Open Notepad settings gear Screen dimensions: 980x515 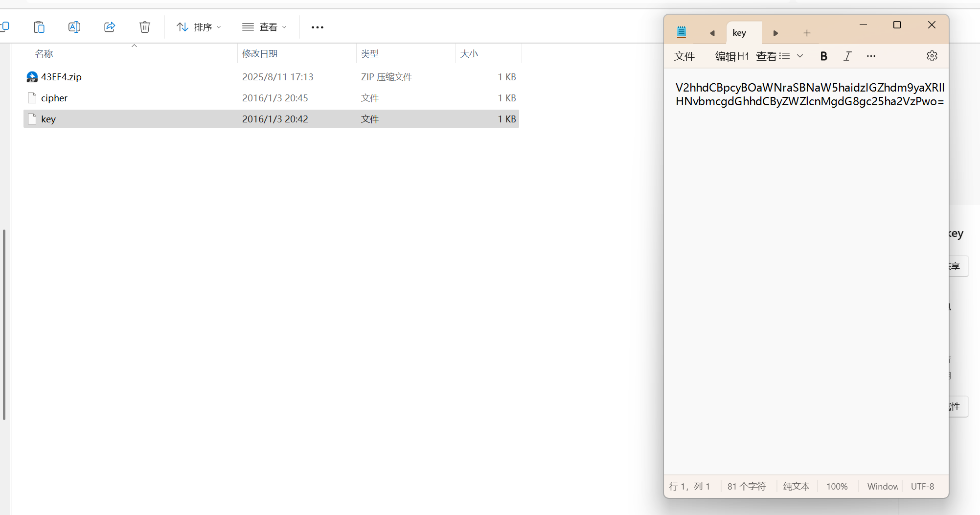click(x=932, y=55)
